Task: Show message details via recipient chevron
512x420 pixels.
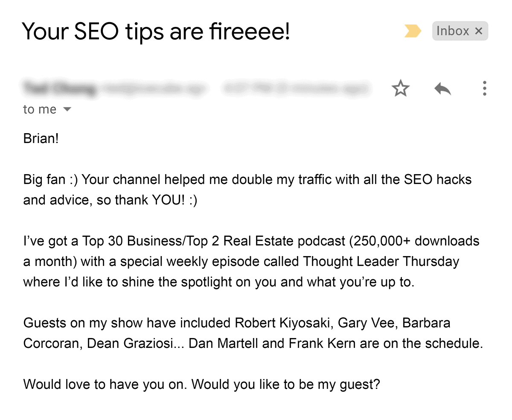Action: [67, 109]
